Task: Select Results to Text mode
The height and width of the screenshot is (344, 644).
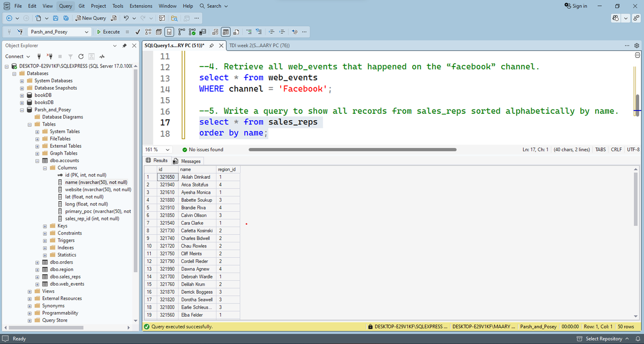Action: pyautogui.click(x=215, y=32)
